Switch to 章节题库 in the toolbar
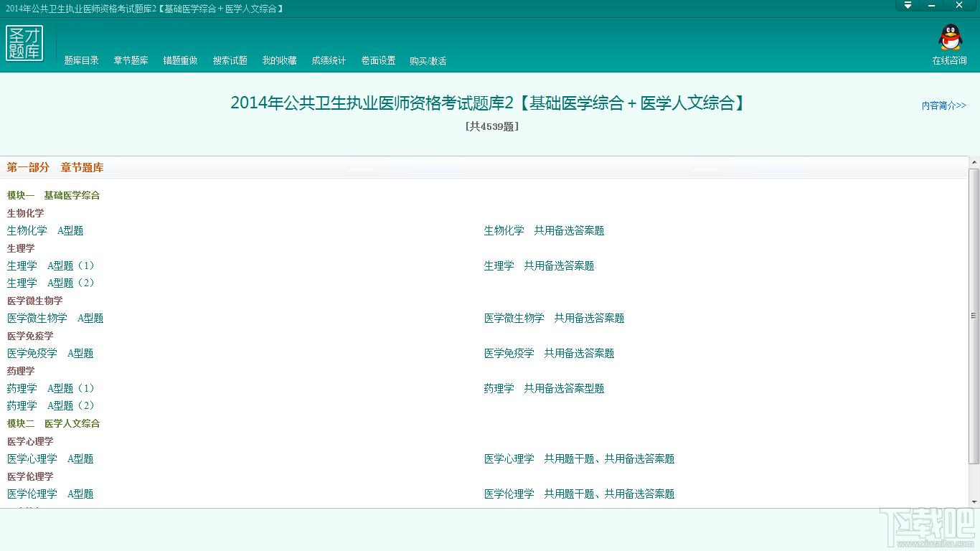980x551 pixels. 130,60
